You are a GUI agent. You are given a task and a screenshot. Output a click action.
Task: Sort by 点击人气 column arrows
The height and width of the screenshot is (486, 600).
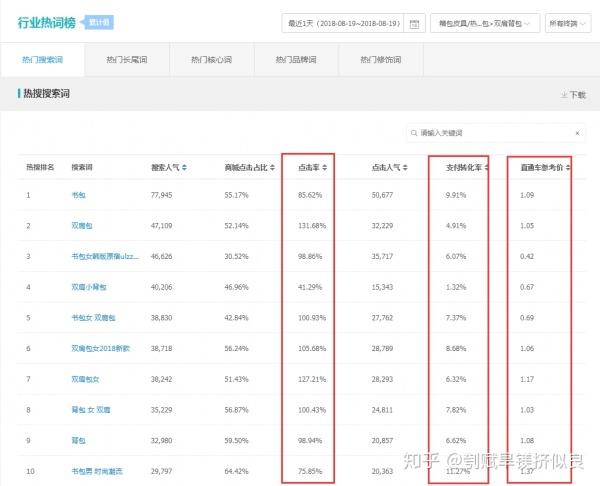[x=405, y=167]
